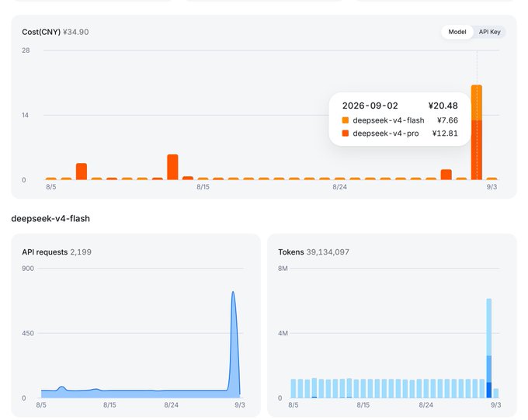Screen dimensions: 528x420
Task: Switch cost chart to API Key view
Action: [490, 32]
